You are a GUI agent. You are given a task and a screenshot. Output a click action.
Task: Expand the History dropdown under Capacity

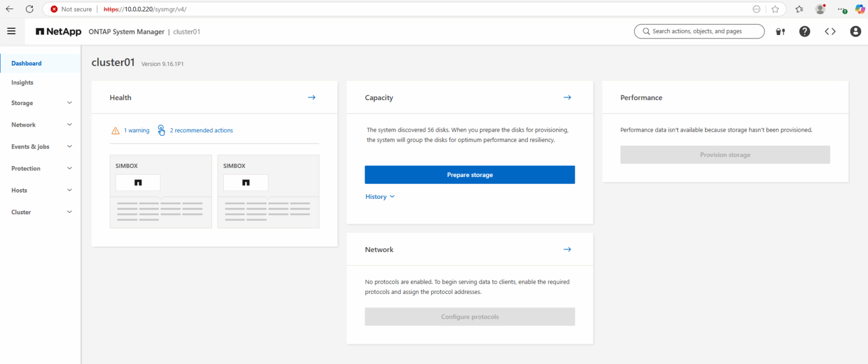click(380, 196)
